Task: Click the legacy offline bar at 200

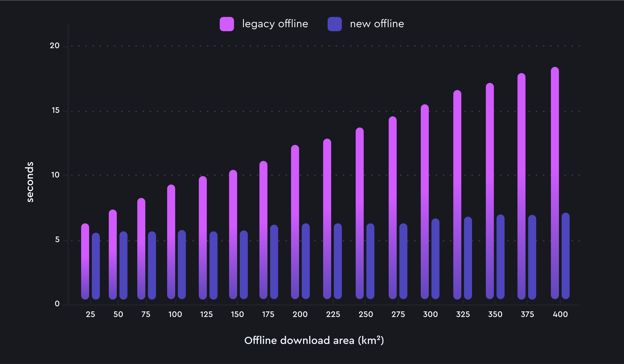Action: tap(295, 222)
